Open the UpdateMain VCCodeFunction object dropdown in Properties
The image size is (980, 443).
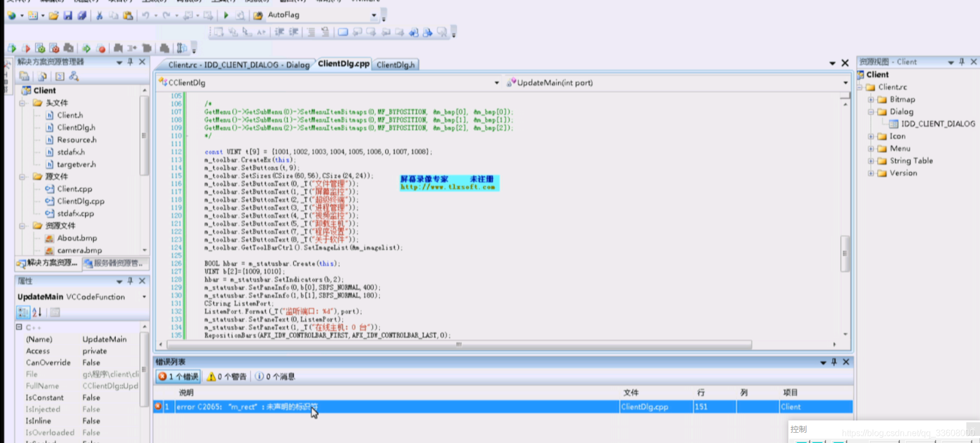point(144,297)
